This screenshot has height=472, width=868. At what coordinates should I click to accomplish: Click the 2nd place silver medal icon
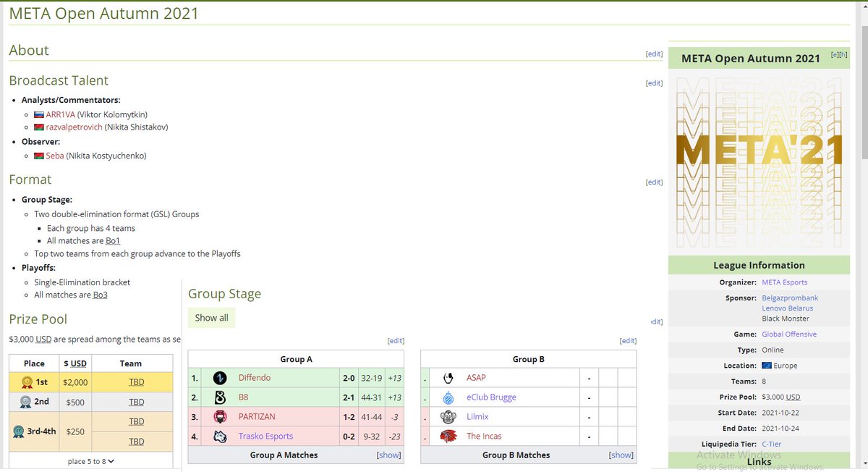(x=26, y=402)
